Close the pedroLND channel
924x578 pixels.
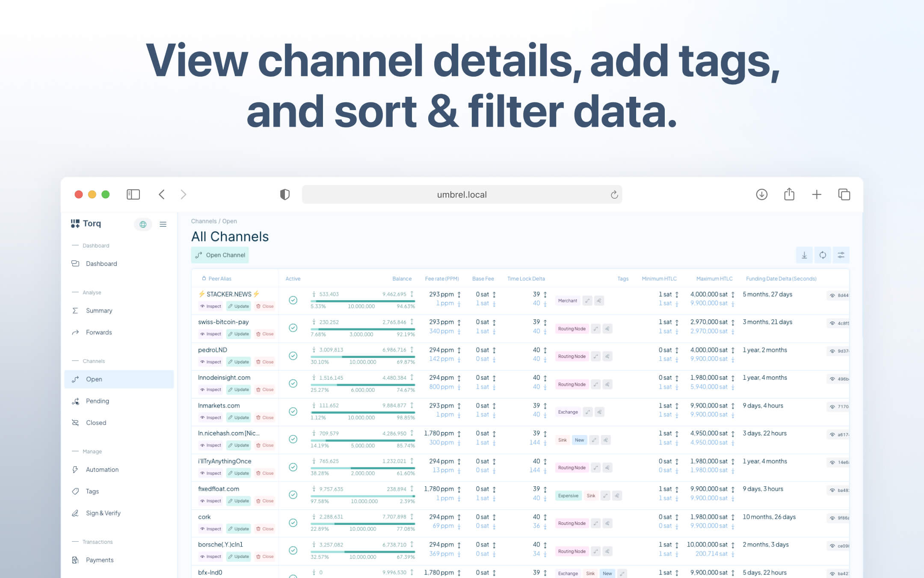(x=265, y=362)
